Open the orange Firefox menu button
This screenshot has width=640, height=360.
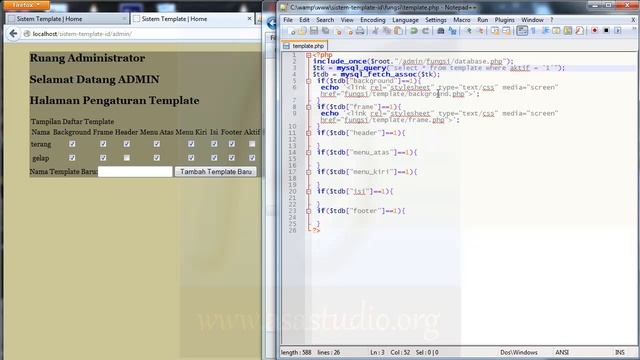(x=26, y=5)
